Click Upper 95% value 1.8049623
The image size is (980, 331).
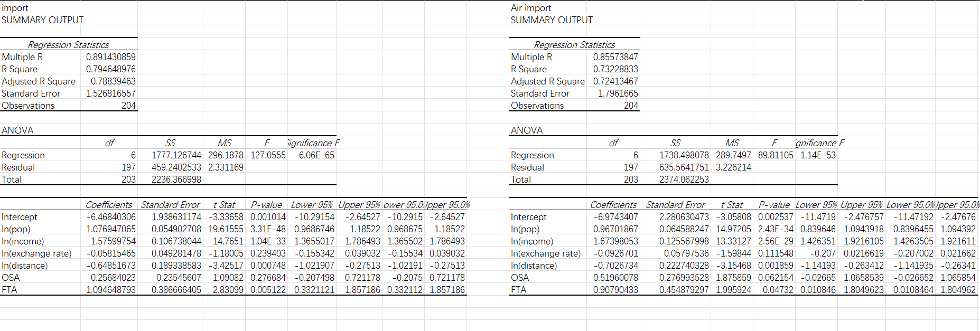tap(864, 290)
